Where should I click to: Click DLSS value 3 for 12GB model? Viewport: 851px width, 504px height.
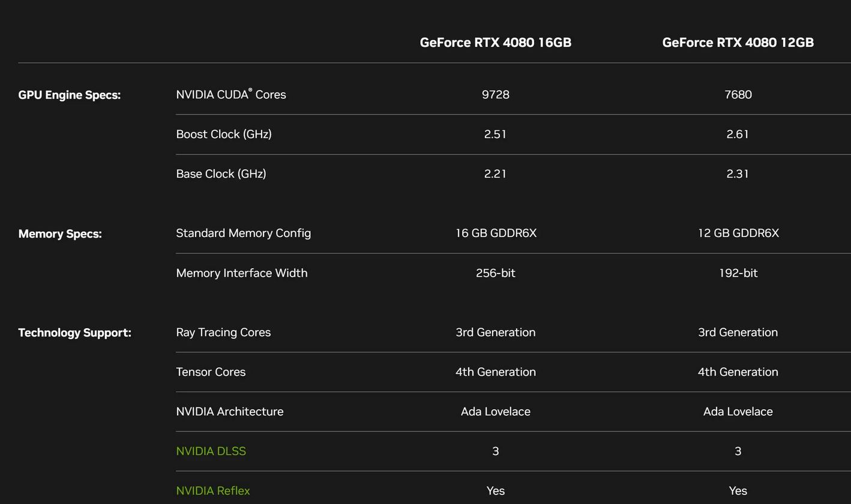coord(738,451)
